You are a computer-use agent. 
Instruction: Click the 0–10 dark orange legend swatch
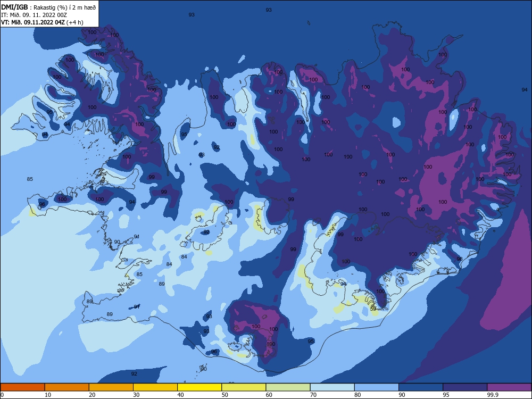tap(22, 387)
